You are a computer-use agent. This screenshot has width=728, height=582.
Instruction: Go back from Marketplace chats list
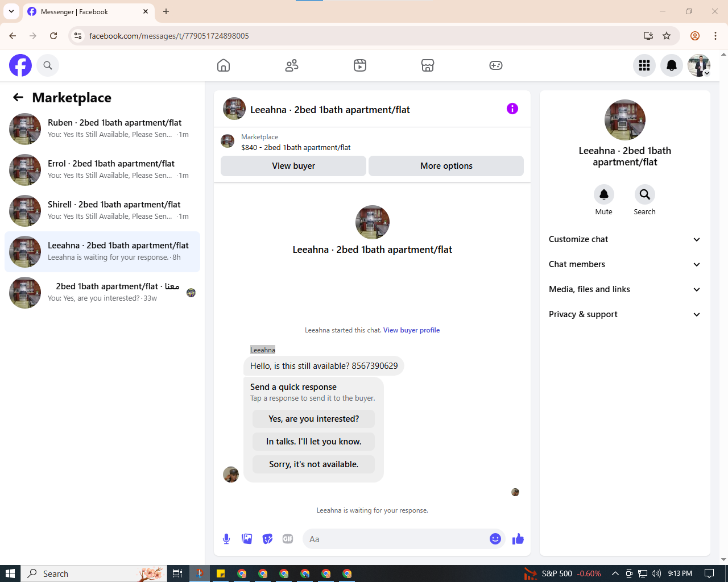pos(18,97)
